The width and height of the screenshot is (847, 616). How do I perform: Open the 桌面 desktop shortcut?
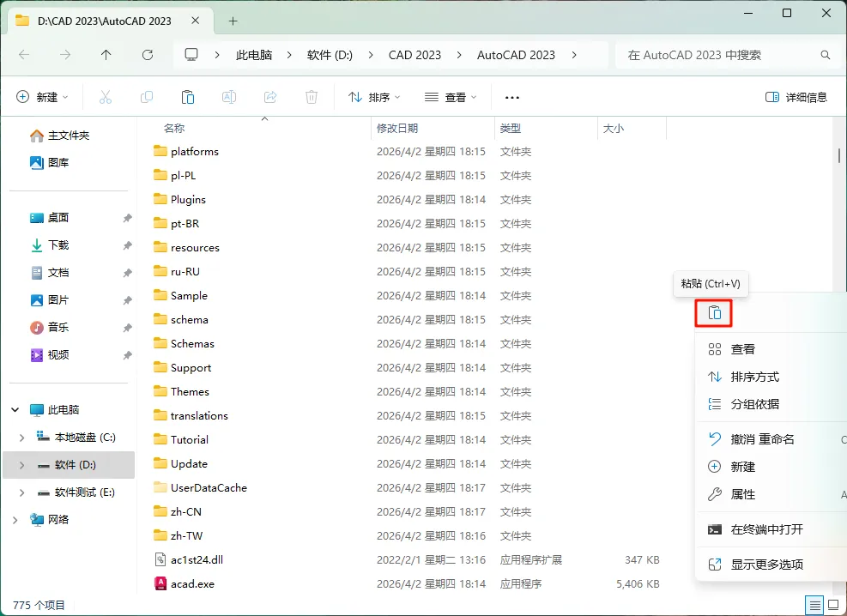(49, 218)
